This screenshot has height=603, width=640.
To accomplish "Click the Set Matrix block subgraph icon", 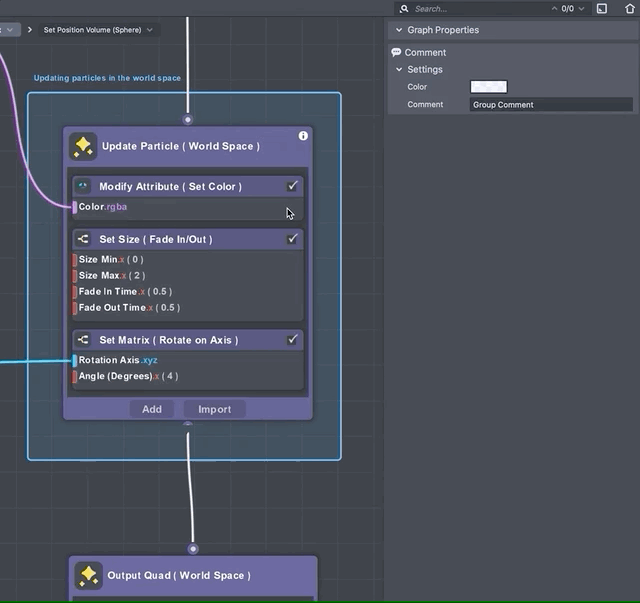I will pos(83,340).
